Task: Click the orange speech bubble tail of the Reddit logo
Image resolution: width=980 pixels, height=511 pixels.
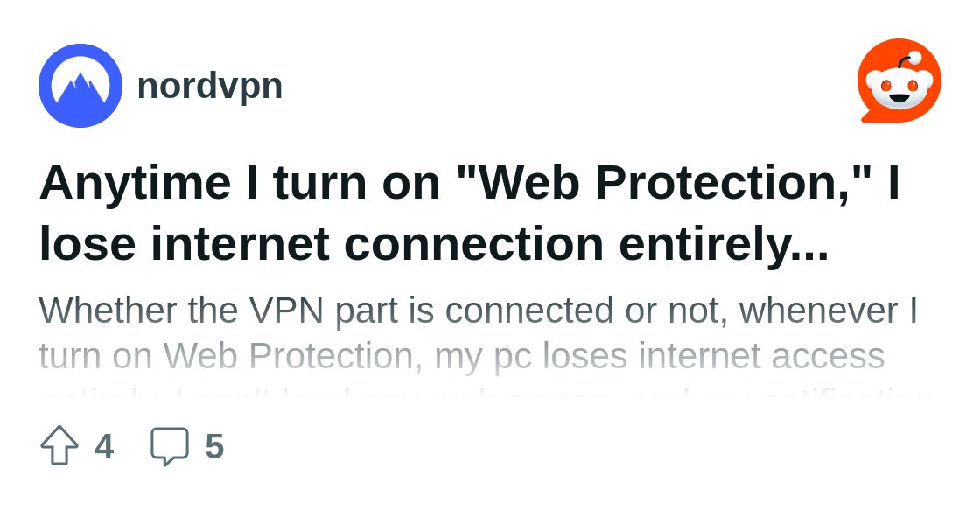Action: [868, 115]
